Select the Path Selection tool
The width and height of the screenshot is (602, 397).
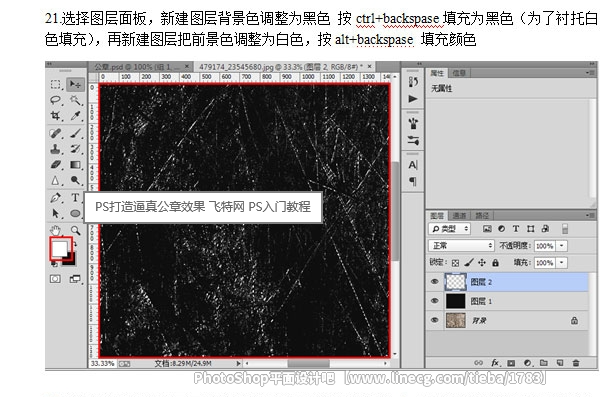click(56, 213)
